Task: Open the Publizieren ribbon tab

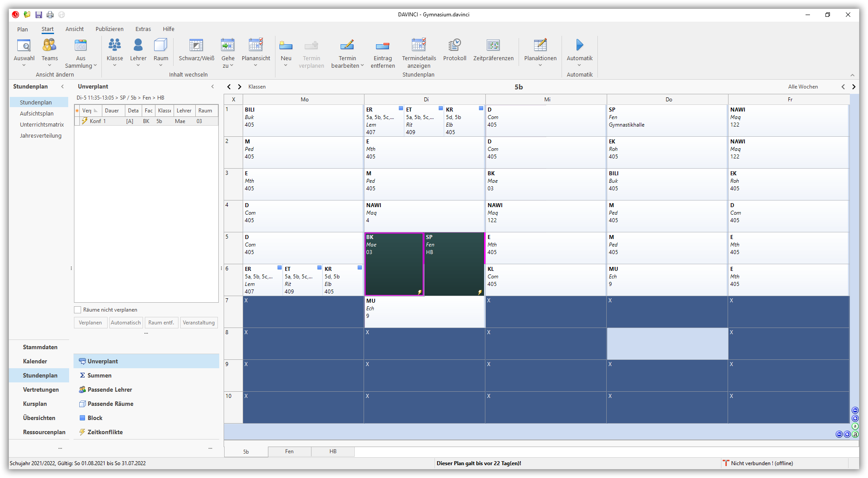Action: pyautogui.click(x=109, y=29)
